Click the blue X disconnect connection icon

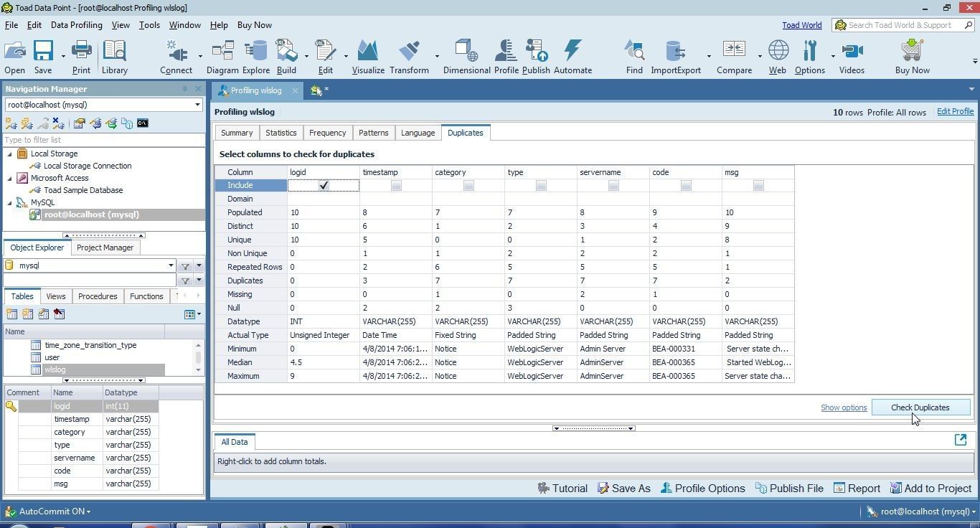click(x=58, y=123)
